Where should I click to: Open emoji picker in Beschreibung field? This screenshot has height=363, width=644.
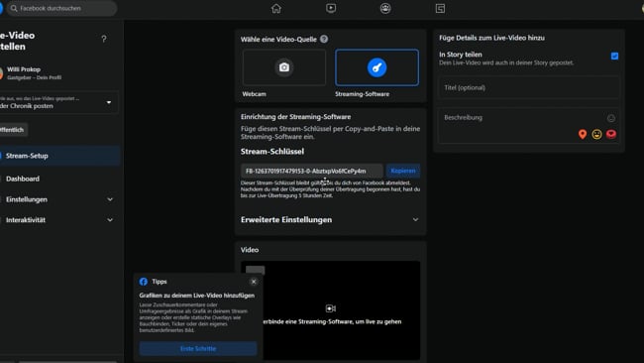(611, 118)
